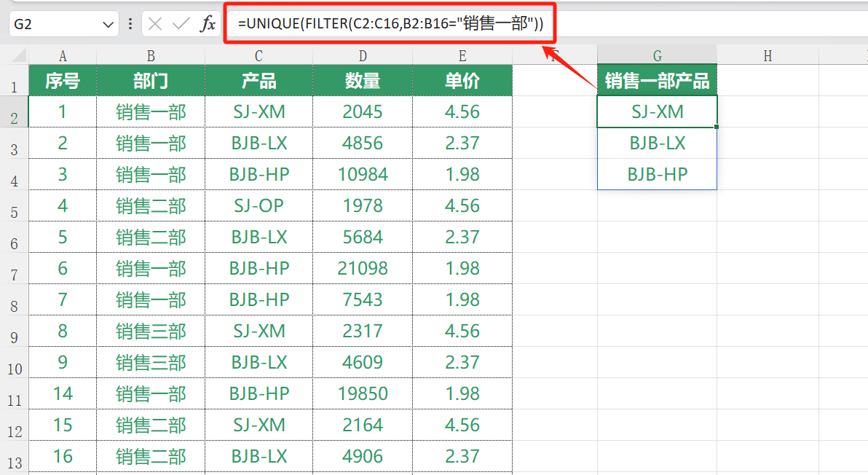This screenshot has height=475, width=868.
Task: Click 销售二部 cell in row 5
Action: point(151,206)
